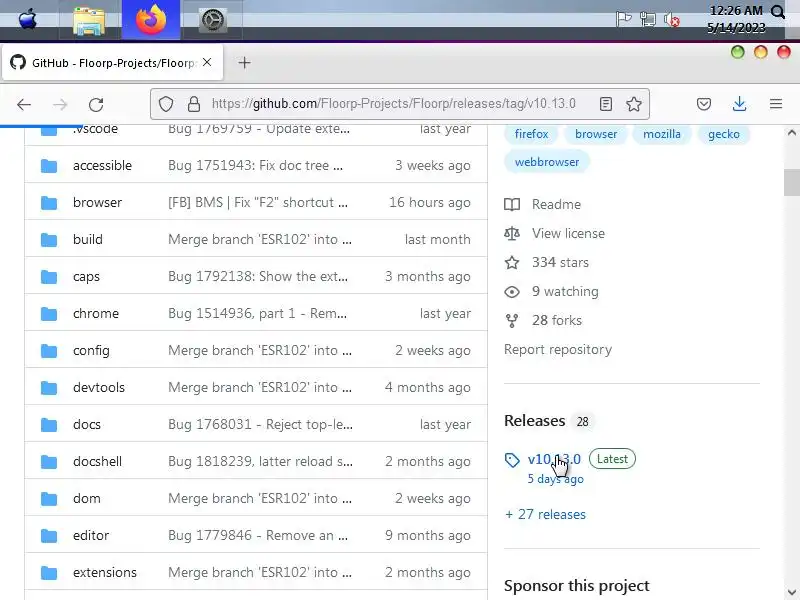The height and width of the screenshot is (600, 800).
Task: Open the file manager taskbar icon
Action: pyautogui.click(x=89, y=21)
